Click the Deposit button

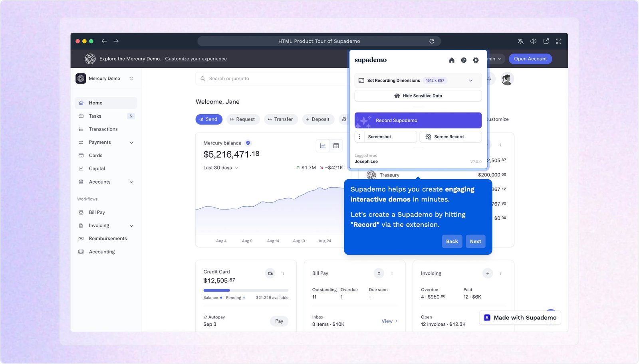pos(318,119)
